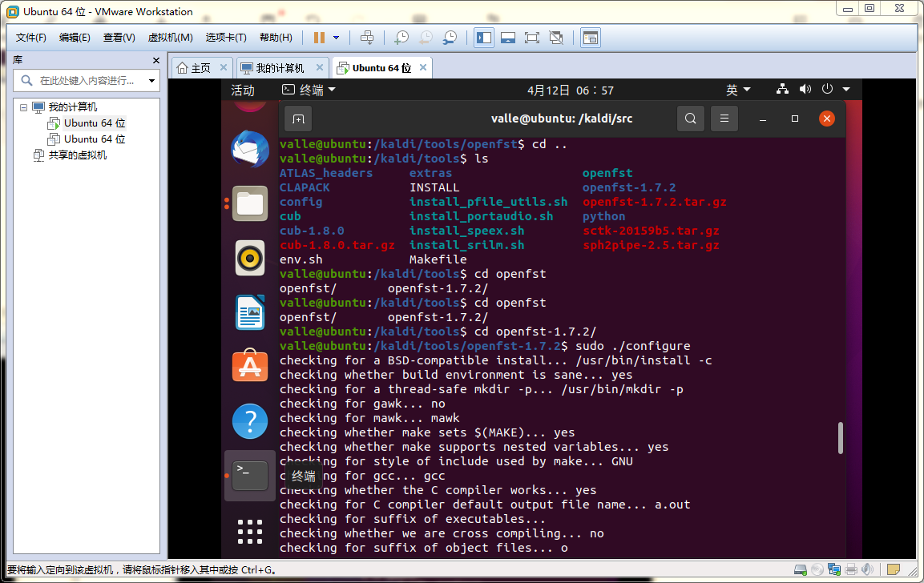Close the 我的计算机 tab
Image resolution: width=924 pixels, height=583 pixels.
point(320,68)
